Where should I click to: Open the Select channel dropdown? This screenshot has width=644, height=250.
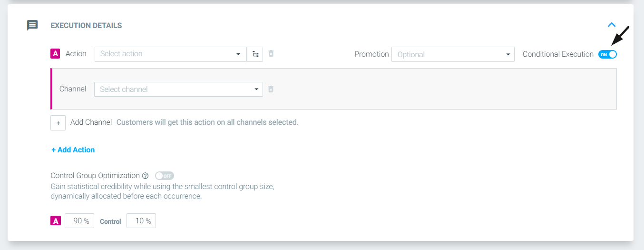click(x=178, y=89)
